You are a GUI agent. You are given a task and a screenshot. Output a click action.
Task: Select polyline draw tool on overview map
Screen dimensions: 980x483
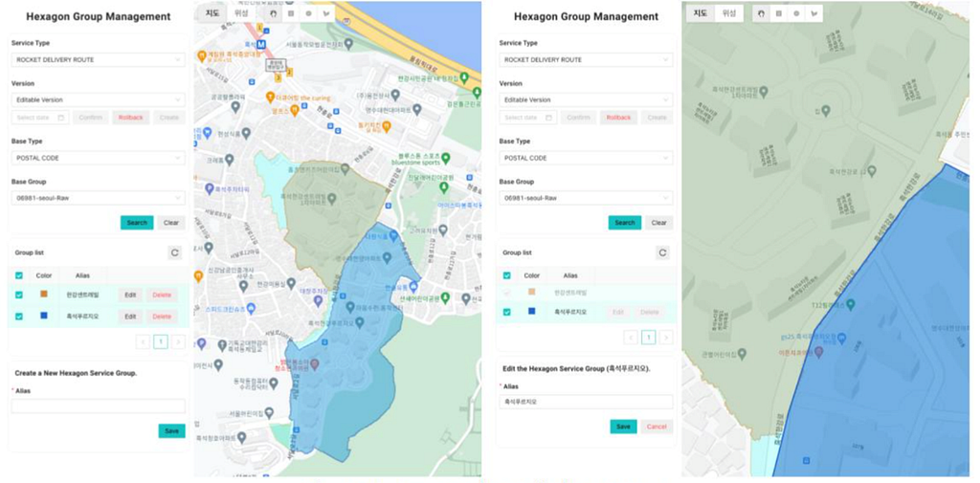[325, 13]
